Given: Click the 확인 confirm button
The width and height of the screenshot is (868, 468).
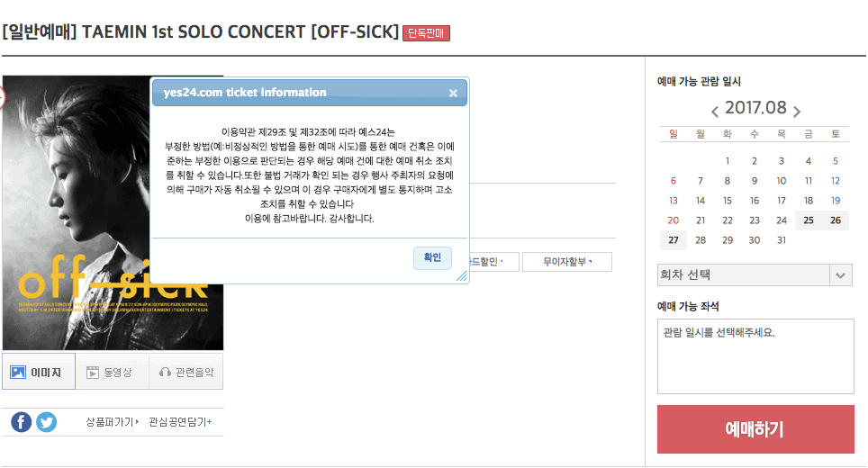Looking at the screenshot, I should (x=432, y=257).
